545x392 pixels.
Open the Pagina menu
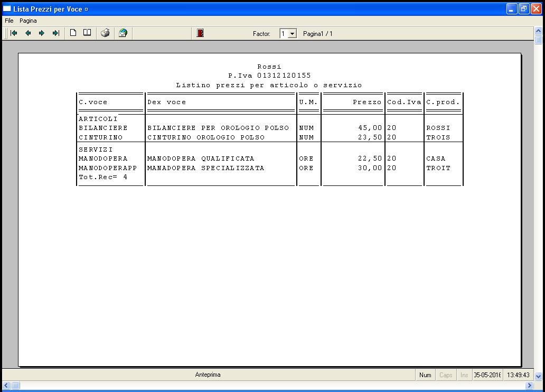[28, 21]
